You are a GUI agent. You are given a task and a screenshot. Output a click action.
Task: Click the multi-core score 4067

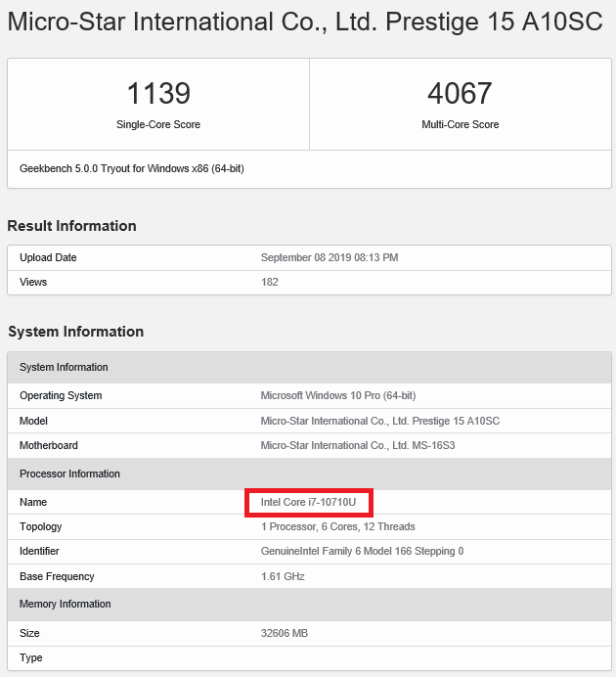[460, 94]
